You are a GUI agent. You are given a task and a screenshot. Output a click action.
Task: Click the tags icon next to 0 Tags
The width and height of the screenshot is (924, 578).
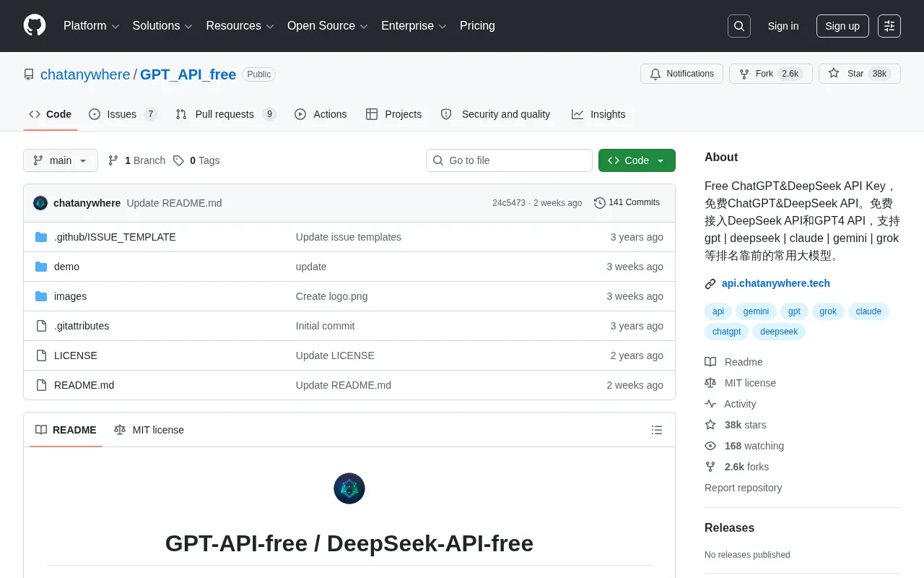click(178, 160)
